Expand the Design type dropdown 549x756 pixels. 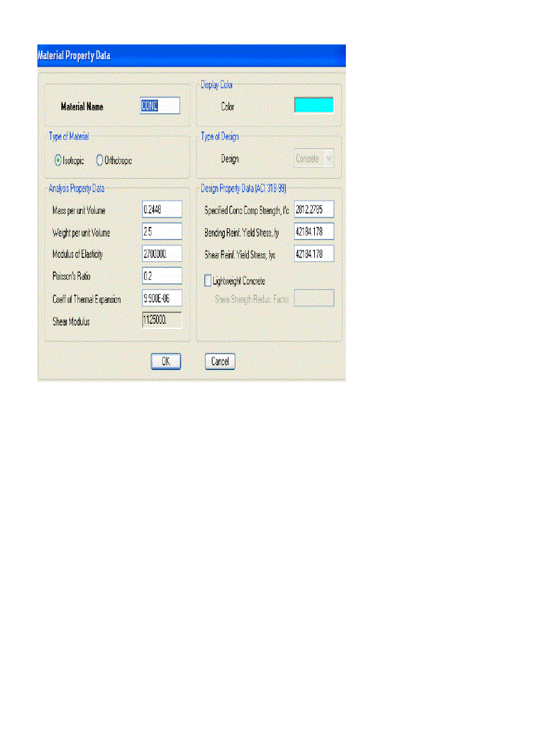pyautogui.click(x=314, y=159)
